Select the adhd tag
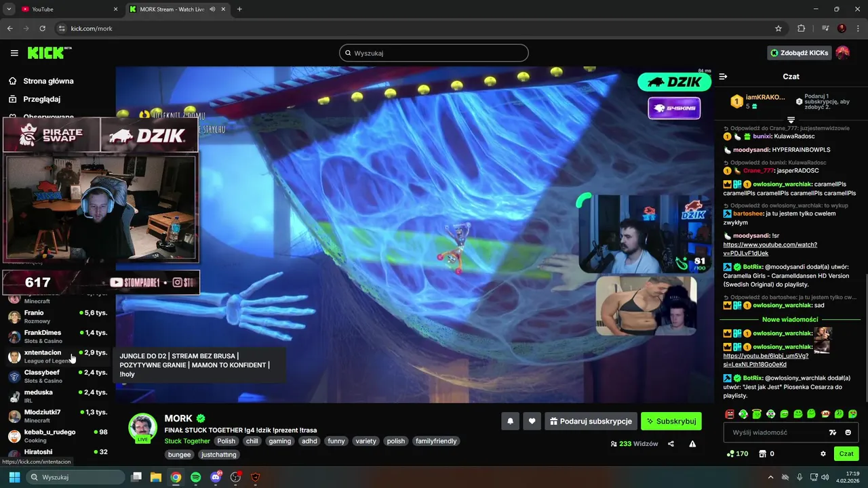The height and width of the screenshot is (488, 868). [x=310, y=441]
